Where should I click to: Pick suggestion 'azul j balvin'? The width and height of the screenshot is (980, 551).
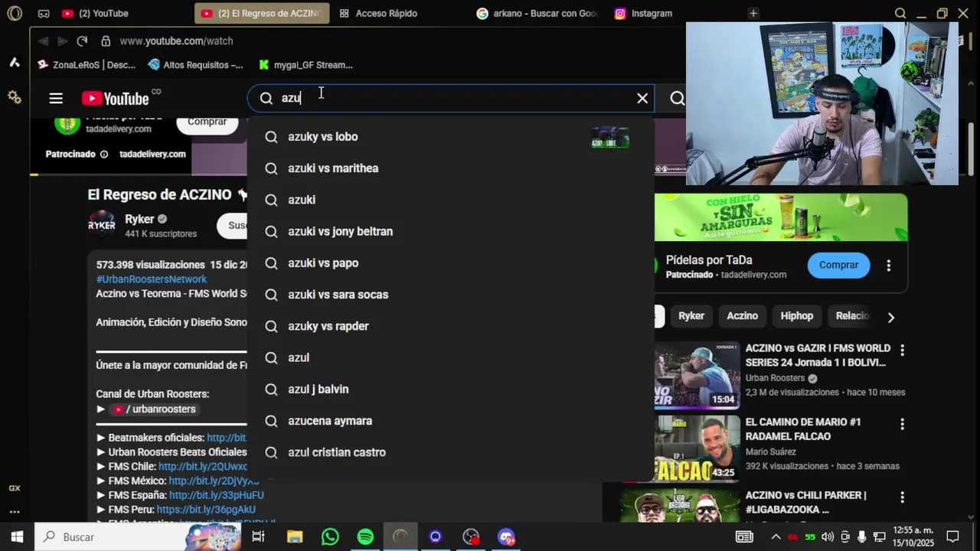pyautogui.click(x=451, y=390)
